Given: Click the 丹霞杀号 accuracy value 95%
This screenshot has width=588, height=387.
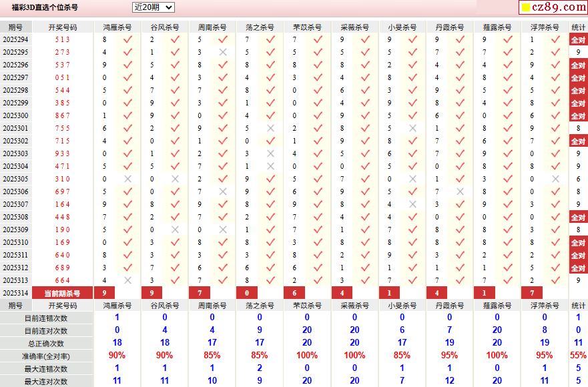Looking at the screenshot, I should 449,355.
